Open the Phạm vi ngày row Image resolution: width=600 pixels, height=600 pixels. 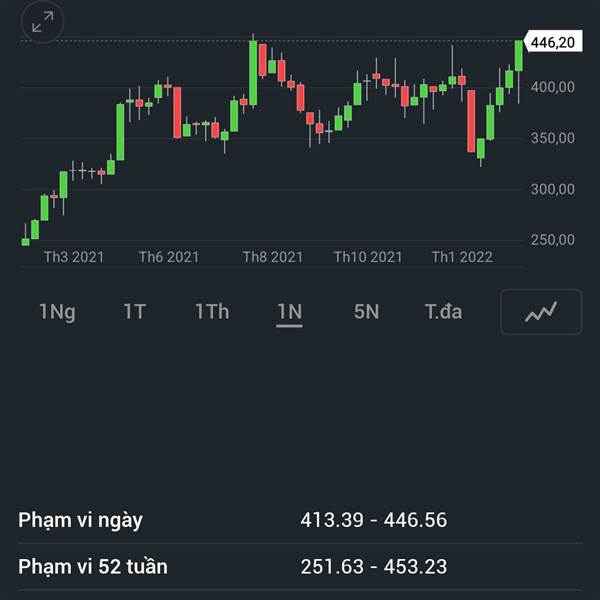click(x=80, y=520)
